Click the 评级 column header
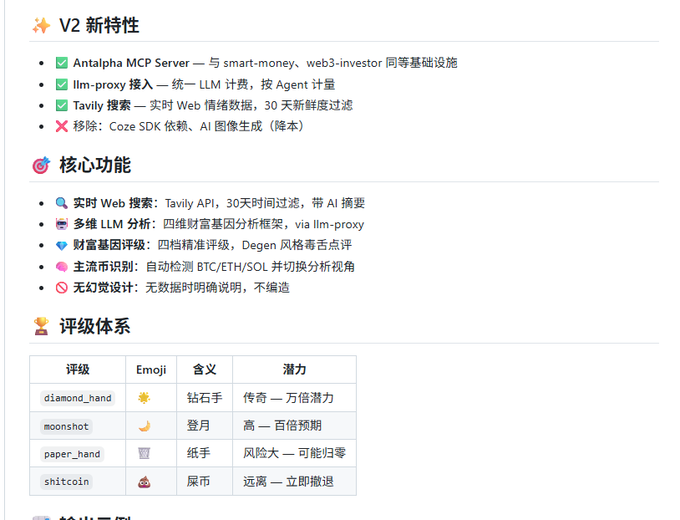 (x=78, y=370)
